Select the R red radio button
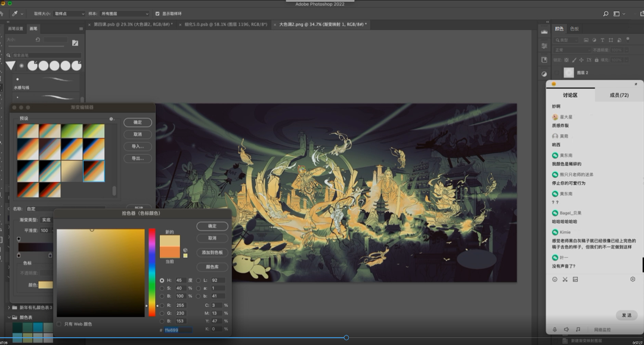This screenshot has height=345, width=644. coord(162,306)
